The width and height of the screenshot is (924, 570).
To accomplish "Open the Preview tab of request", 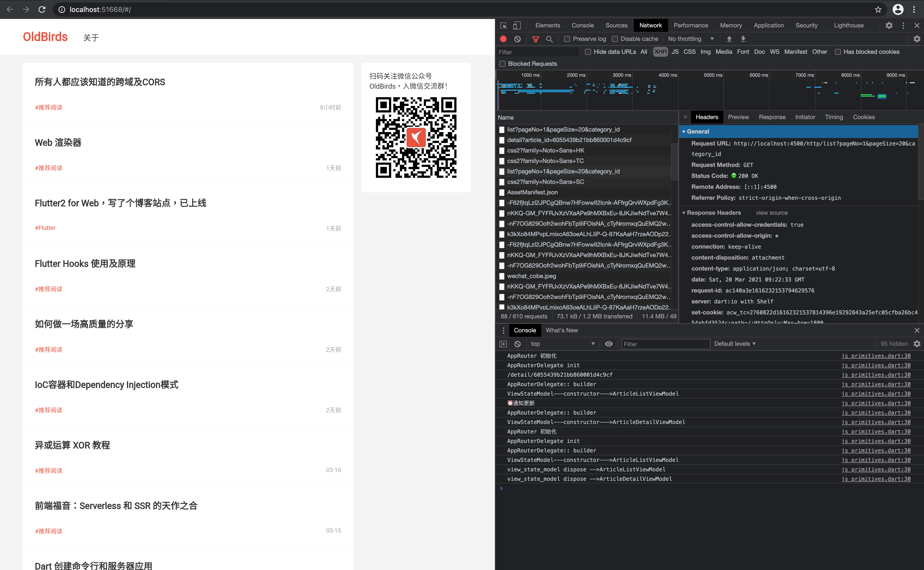I will coord(738,117).
